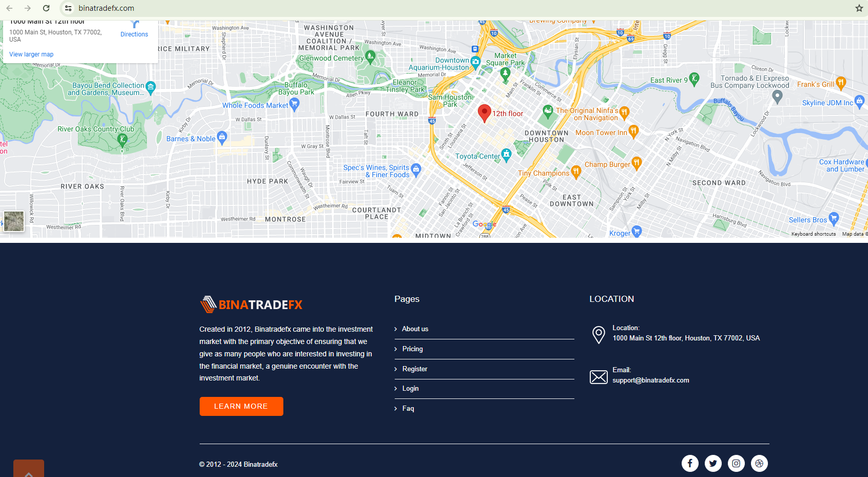Select the Barnes & Noble map marker

coord(222,137)
